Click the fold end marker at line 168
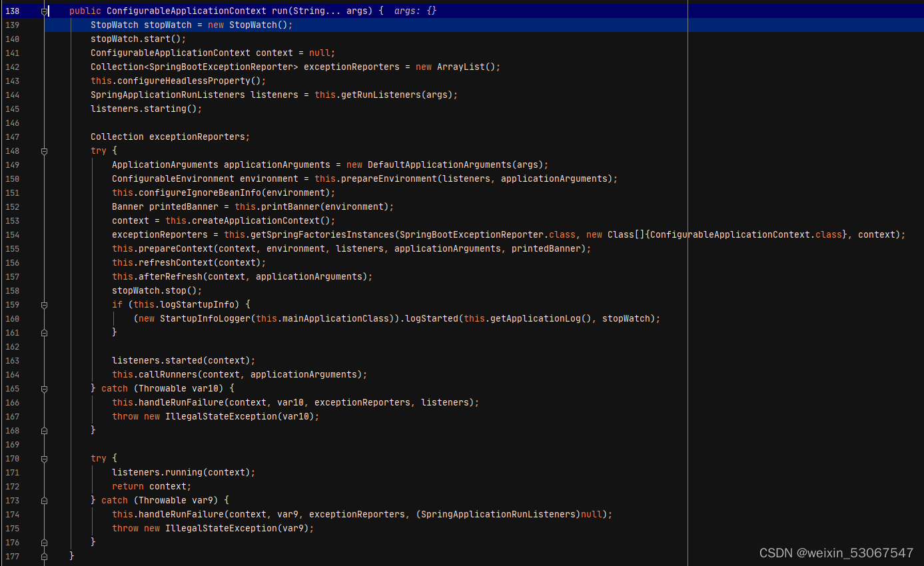 point(44,431)
